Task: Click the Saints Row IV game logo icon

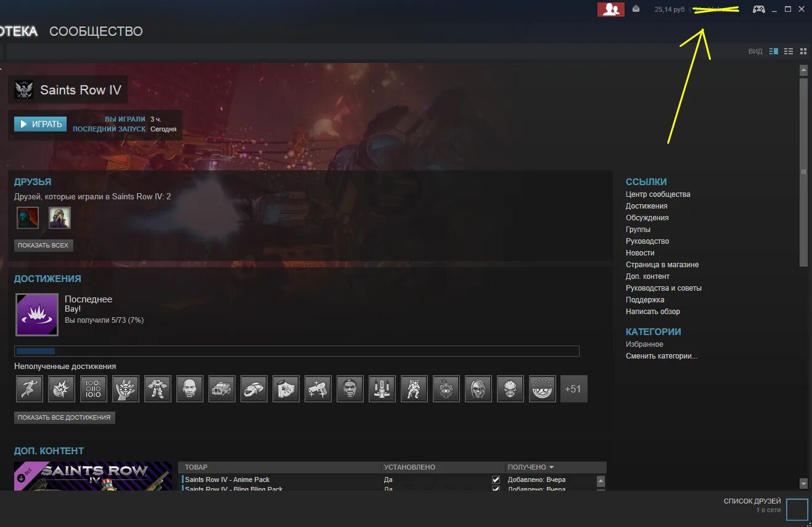Action: click(x=24, y=89)
